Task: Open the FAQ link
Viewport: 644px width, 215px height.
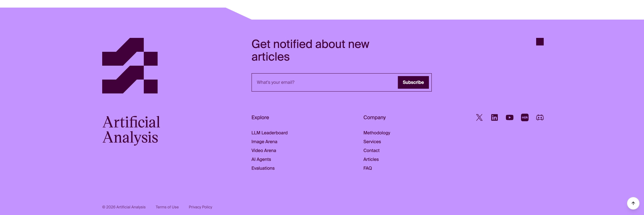Action: pyautogui.click(x=367, y=168)
